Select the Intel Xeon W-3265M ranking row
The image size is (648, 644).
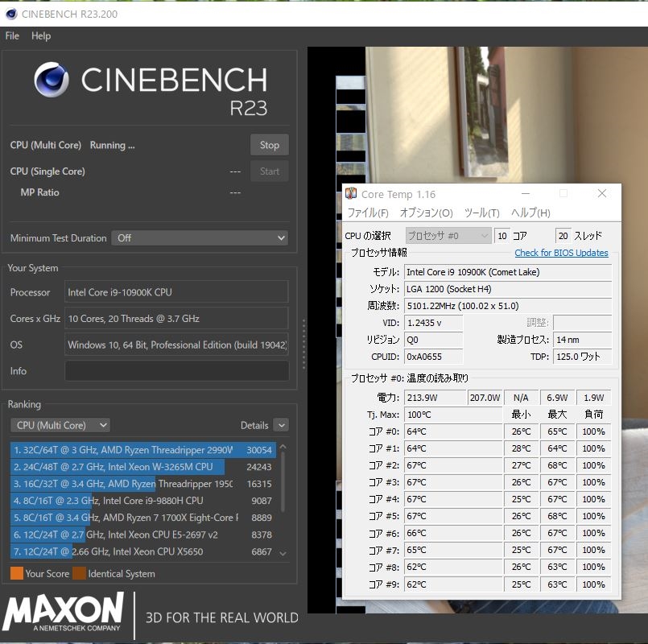(143, 467)
